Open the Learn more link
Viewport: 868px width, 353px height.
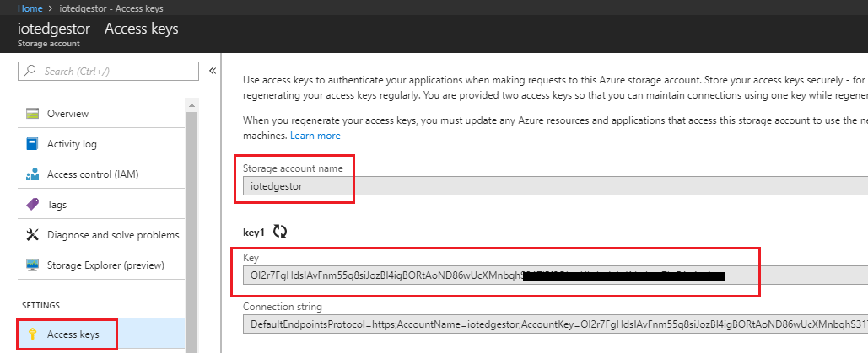click(x=315, y=136)
